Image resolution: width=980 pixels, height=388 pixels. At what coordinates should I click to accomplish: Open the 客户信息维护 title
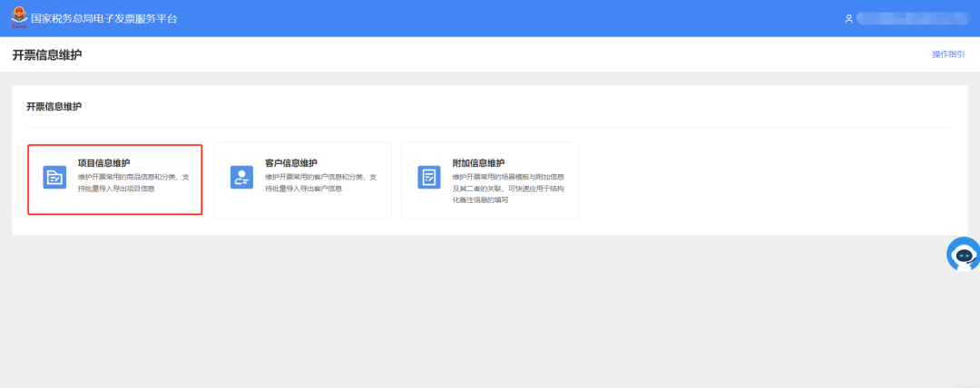click(290, 163)
